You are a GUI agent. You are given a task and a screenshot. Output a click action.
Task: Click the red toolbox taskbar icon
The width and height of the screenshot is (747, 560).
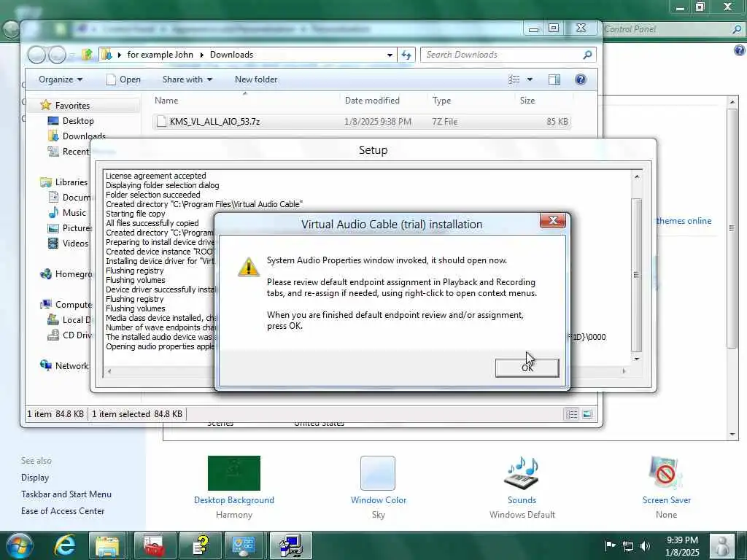click(155, 545)
